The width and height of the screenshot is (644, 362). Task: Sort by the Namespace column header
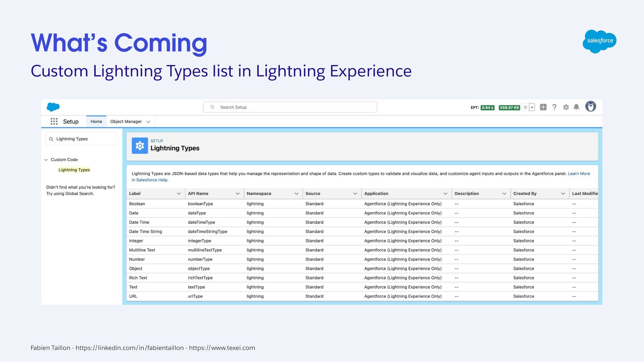(259, 194)
